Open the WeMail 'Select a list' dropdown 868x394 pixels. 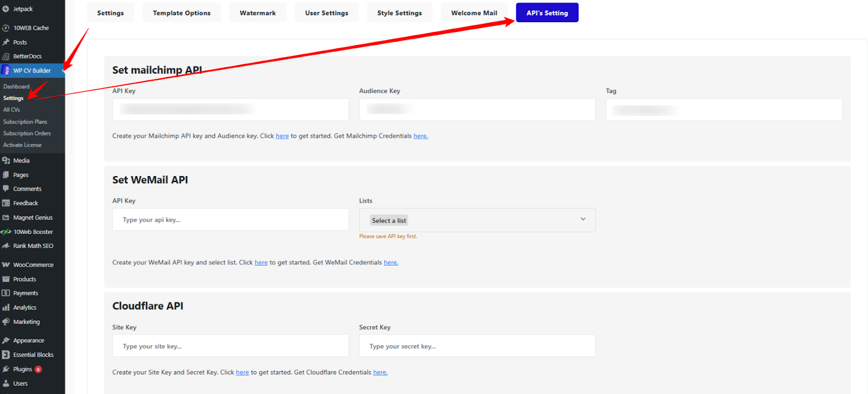click(477, 220)
